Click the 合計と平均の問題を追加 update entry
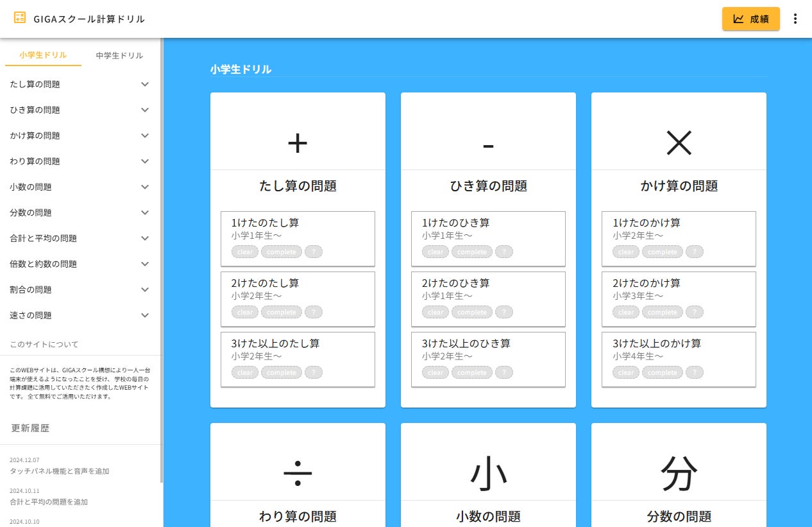This screenshot has height=527, width=812. (49, 502)
